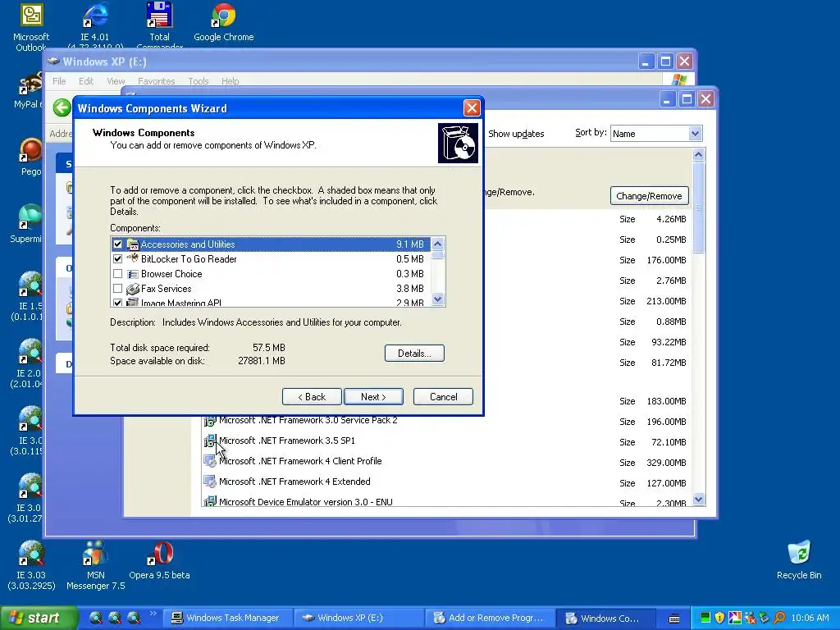Click the Show updates label
Image resolution: width=840 pixels, height=630 pixels.
516,134
